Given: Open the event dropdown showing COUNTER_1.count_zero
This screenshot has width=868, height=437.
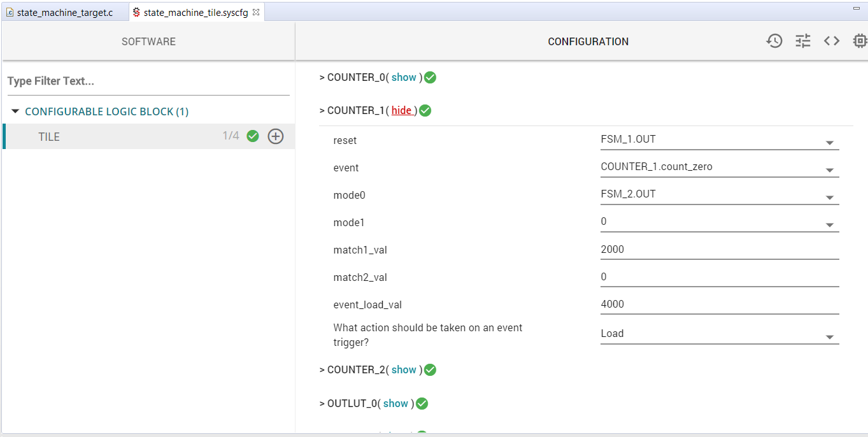Looking at the screenshot, I should [x=719, y=168].
